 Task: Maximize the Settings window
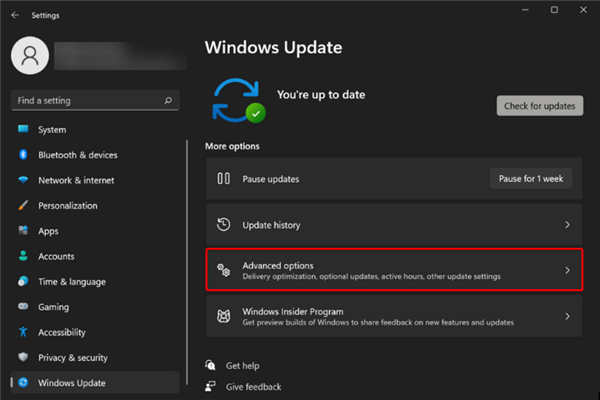coord(554,10)
